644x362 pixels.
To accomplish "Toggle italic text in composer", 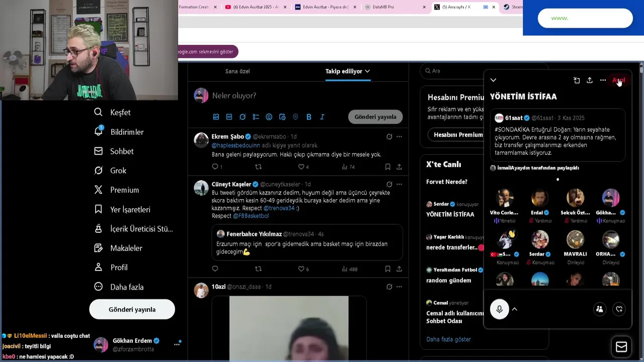I will (x=322, y=117).
